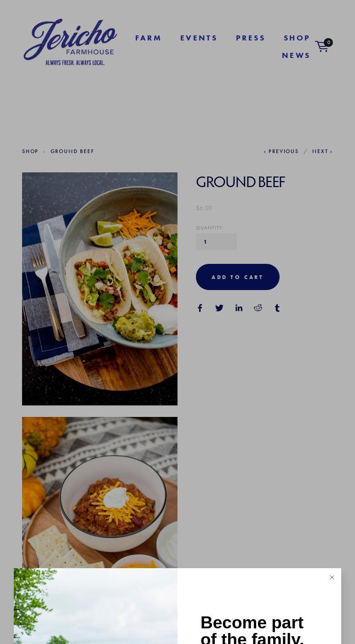
Task: Open the News navigation link
Action: tap(296, 55)
